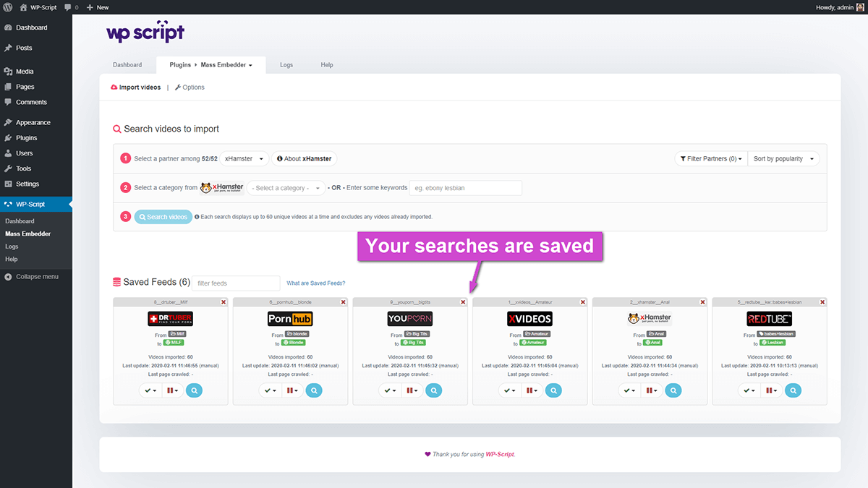The height and width of the screenshot is (488, 868).
Task: Click the XVideos logo in saved feeds
Action: coord(529,319)
